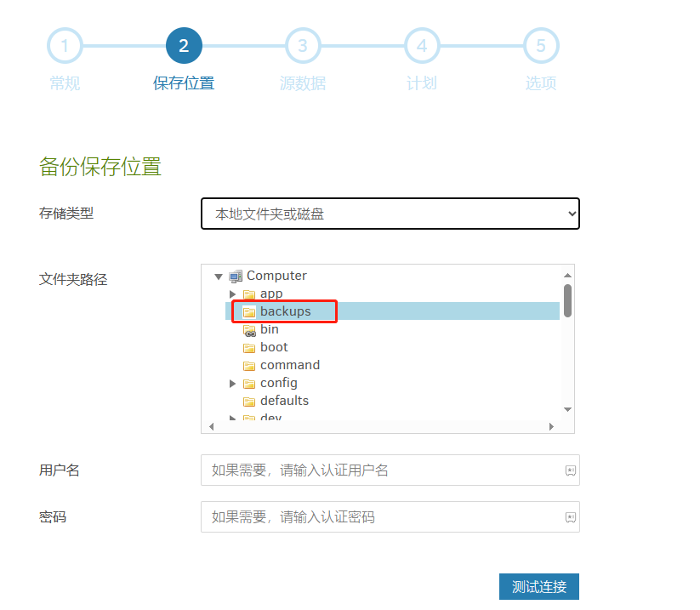Click the command folder icon
Screen dimensions: 700x610
249,366
